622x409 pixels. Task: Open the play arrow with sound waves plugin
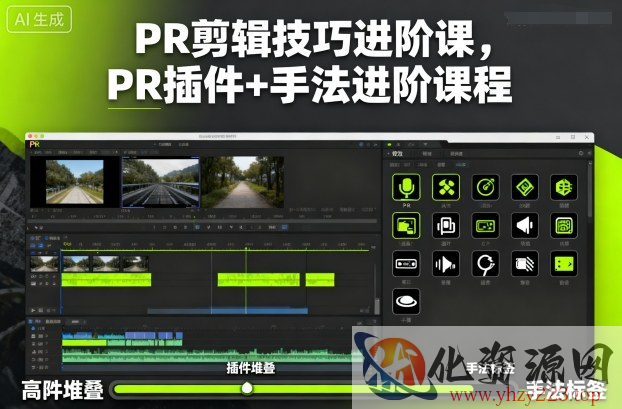446,263
